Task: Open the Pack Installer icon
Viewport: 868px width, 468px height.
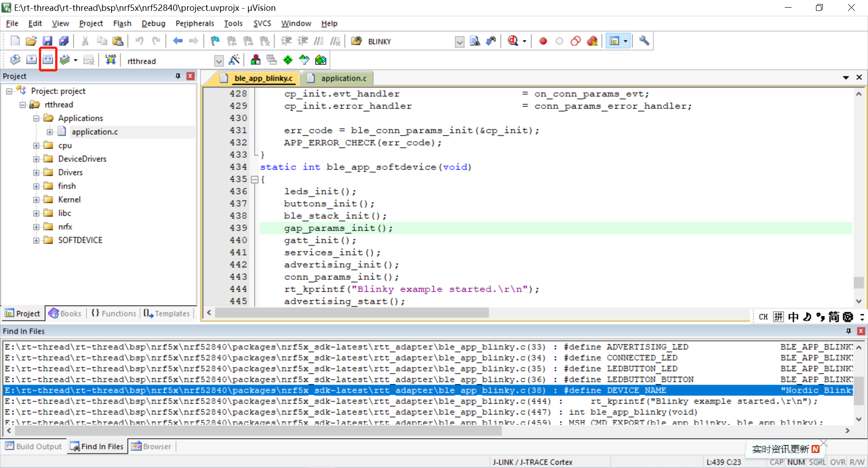Action: click(321, 60)
